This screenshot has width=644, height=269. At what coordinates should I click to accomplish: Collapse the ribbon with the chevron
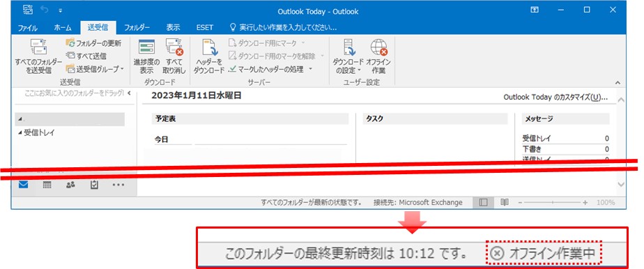pyautogui.click(x=618, y=82)
